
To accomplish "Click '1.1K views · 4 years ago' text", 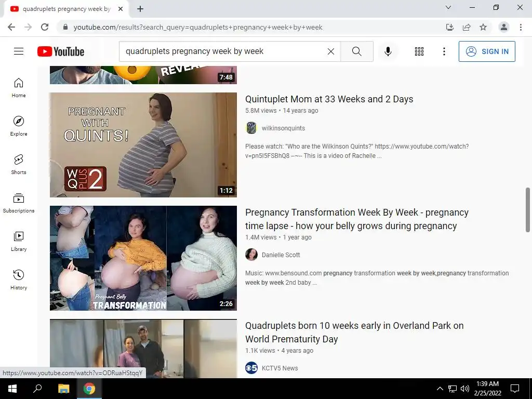I will [279, 351].
